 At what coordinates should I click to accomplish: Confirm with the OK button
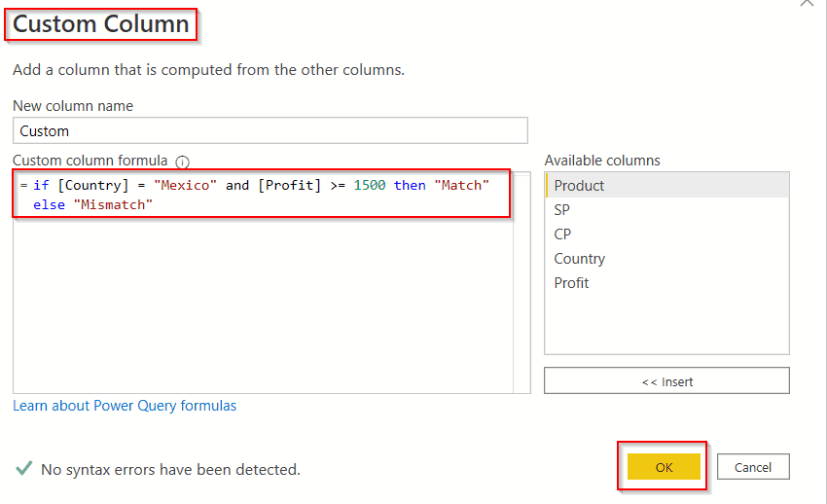664,467
